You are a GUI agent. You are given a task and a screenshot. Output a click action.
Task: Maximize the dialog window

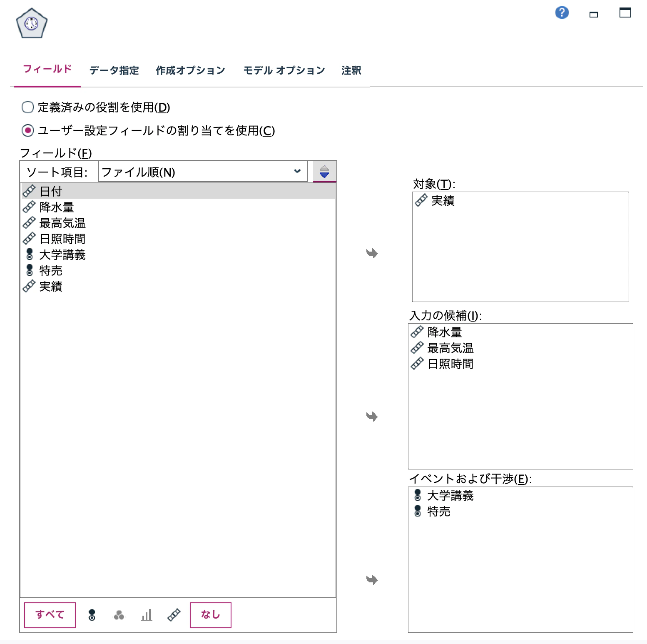(625, 13)
